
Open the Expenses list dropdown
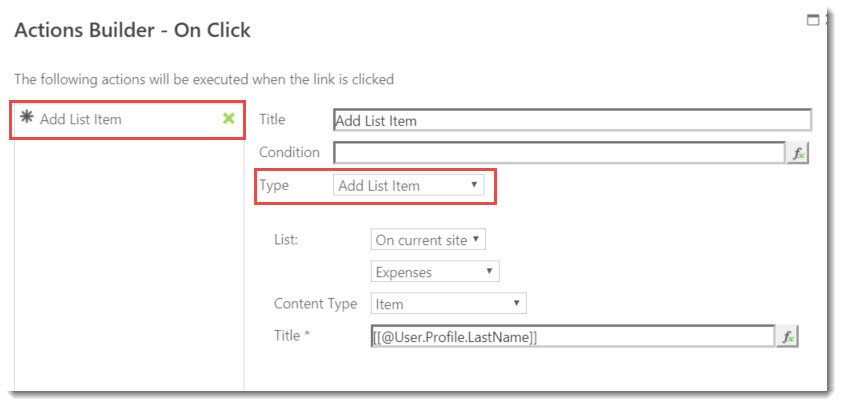(435, 271)
